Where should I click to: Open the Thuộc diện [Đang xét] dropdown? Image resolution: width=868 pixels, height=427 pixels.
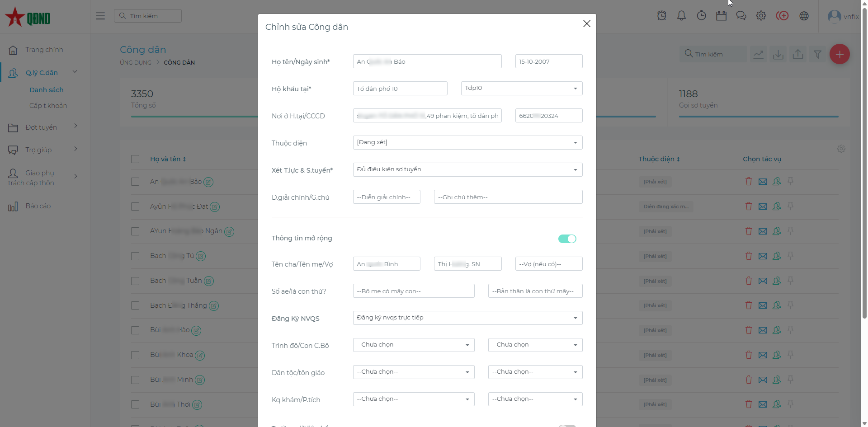tap(467, 142)
